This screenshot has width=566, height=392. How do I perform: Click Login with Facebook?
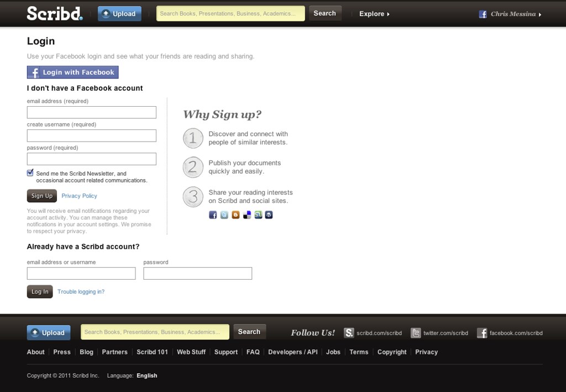(72, 72)
